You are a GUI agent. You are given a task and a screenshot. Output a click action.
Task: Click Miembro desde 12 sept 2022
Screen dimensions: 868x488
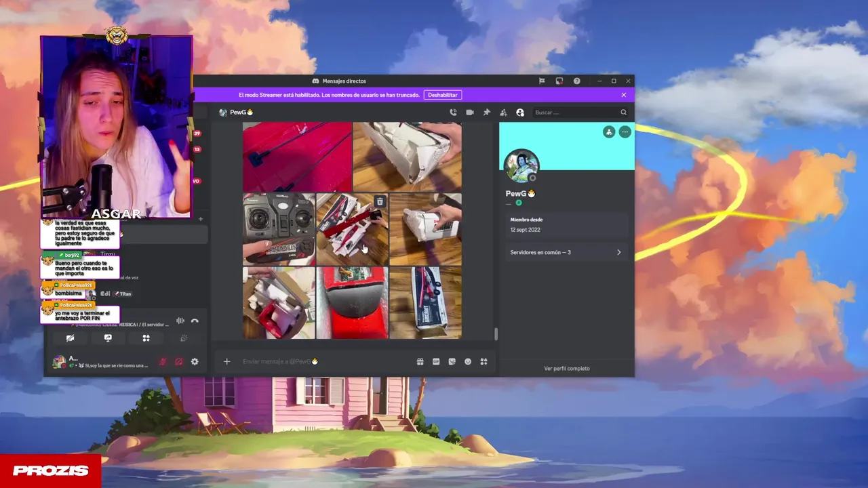566,225
